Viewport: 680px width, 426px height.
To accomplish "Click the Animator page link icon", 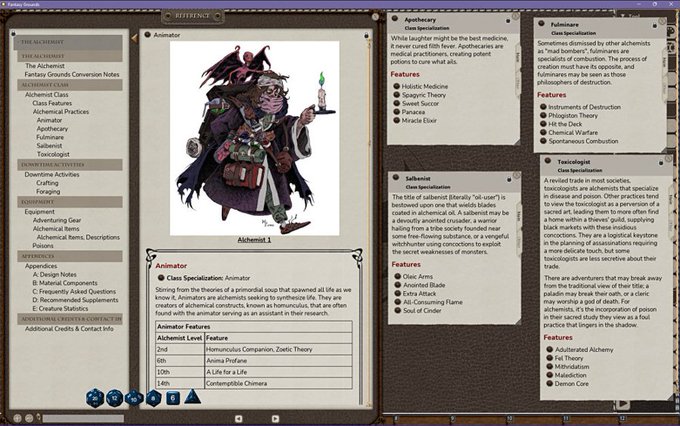I will pos(147,35).
